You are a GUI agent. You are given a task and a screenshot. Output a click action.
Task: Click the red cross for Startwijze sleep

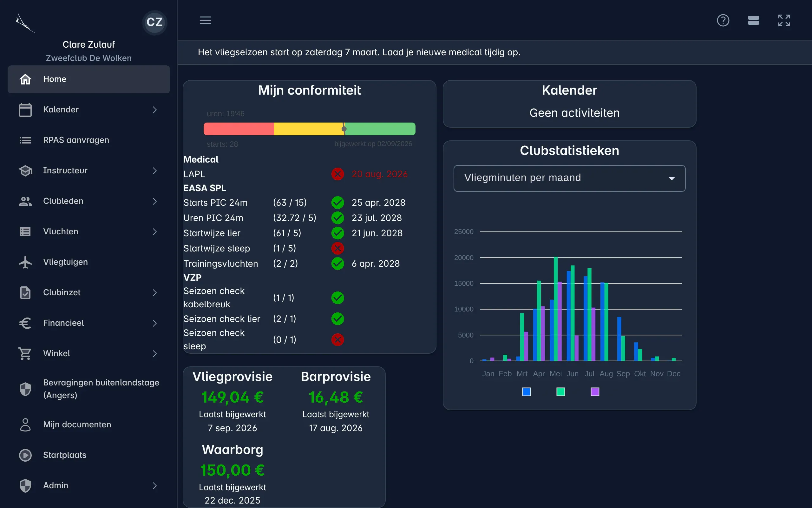[337, 248]
